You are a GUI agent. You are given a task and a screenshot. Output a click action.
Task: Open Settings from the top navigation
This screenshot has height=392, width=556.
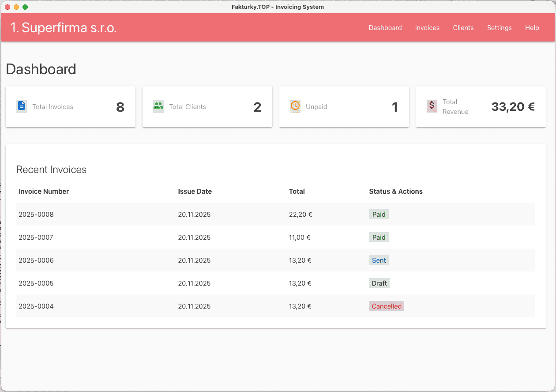pyautogui.click(x=499, y=28)
